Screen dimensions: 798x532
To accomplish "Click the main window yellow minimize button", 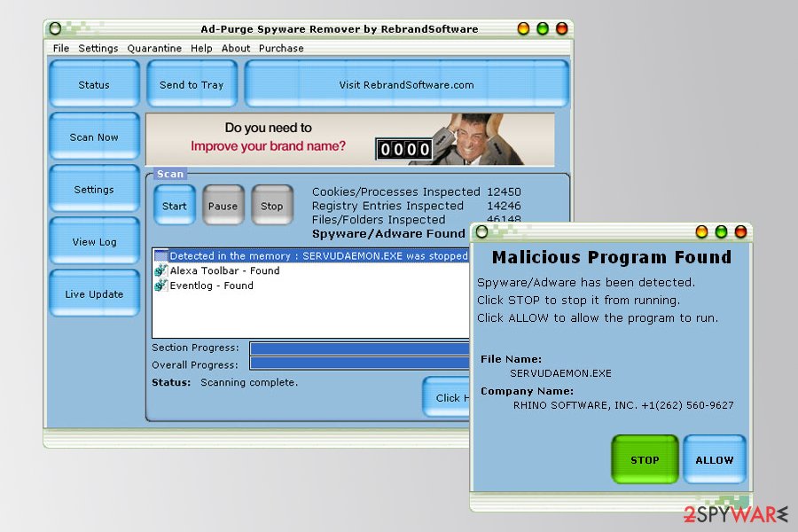I will [523, 28].
